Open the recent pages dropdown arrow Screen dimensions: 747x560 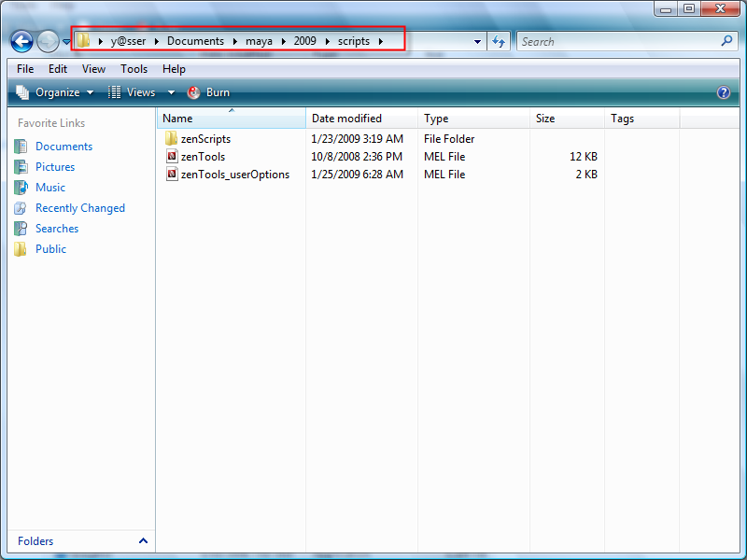pos(66,42)
